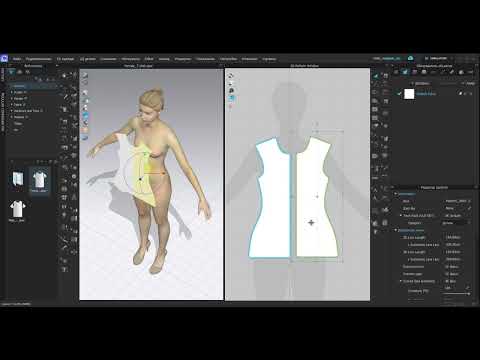Click the red icon in the 2D window toolbar

point(231,106)
